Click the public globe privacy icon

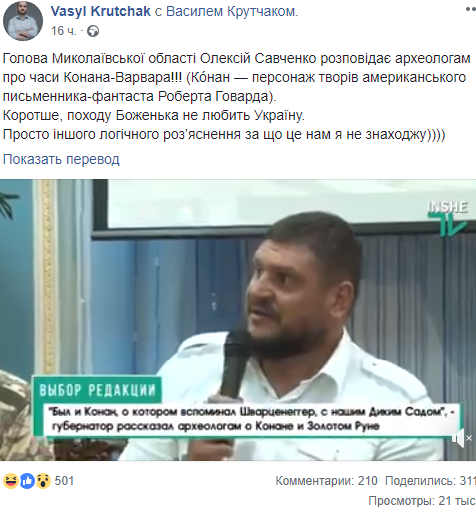[x=93, y=31]
